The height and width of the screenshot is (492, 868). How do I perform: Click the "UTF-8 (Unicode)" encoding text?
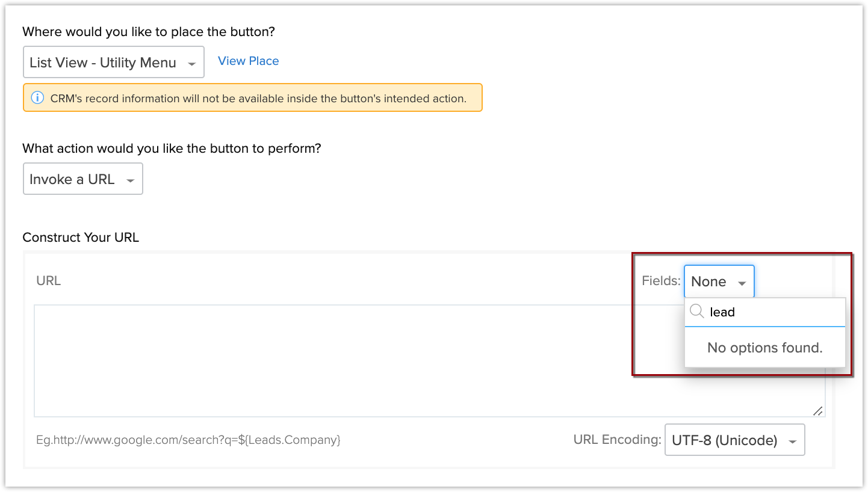(x=724, y=440)
